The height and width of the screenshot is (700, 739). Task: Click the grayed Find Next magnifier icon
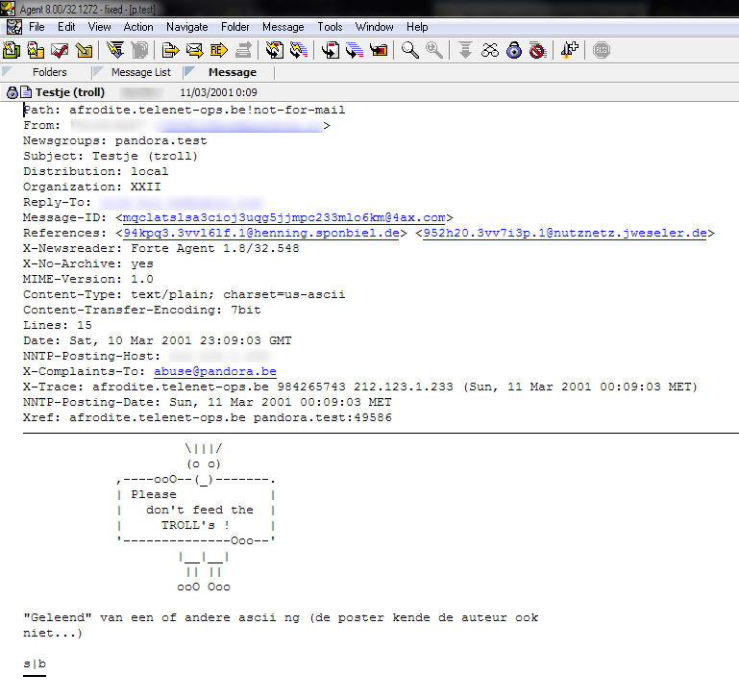point(434,50)
